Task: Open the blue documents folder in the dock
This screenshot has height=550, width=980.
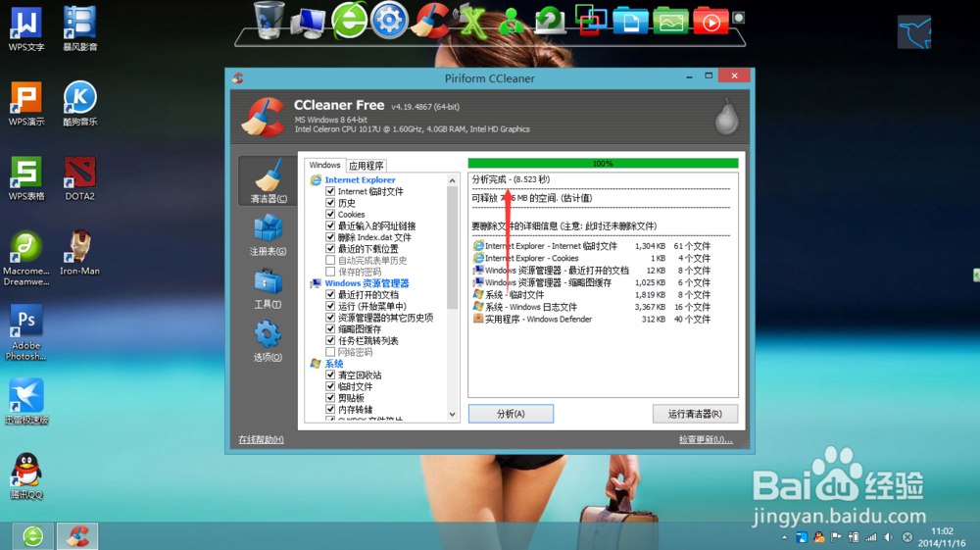Action: [x=630, y=21]
